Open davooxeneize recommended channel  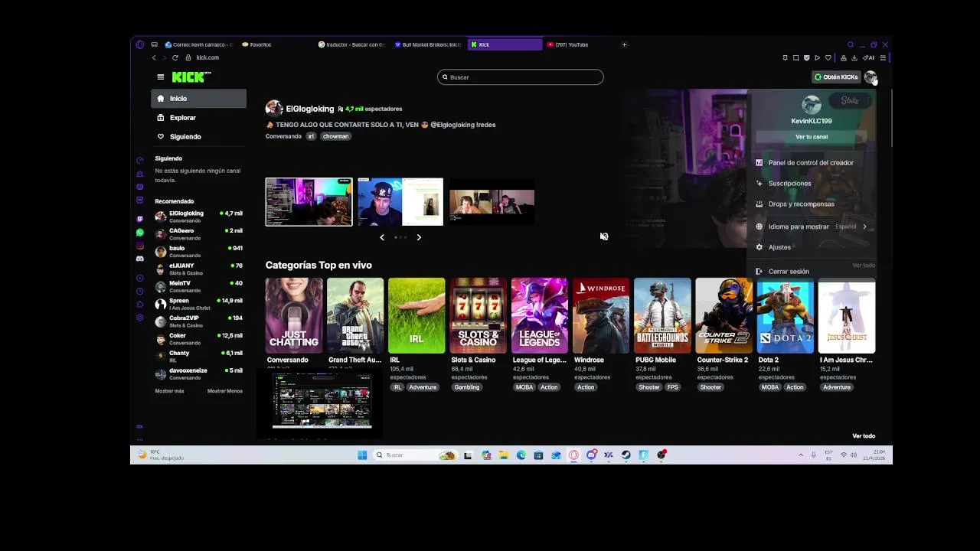pyautogui.click(x=198, y=374)
